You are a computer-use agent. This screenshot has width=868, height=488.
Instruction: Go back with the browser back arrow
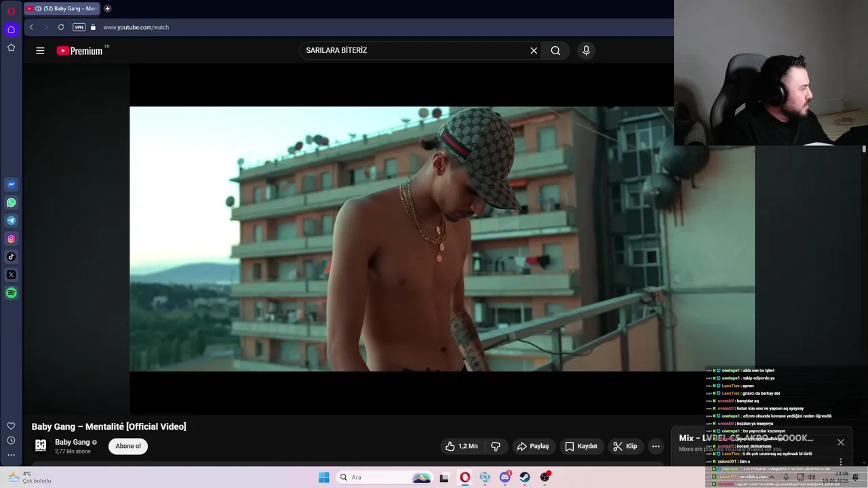pyautogui.click(x=31, y=27)
